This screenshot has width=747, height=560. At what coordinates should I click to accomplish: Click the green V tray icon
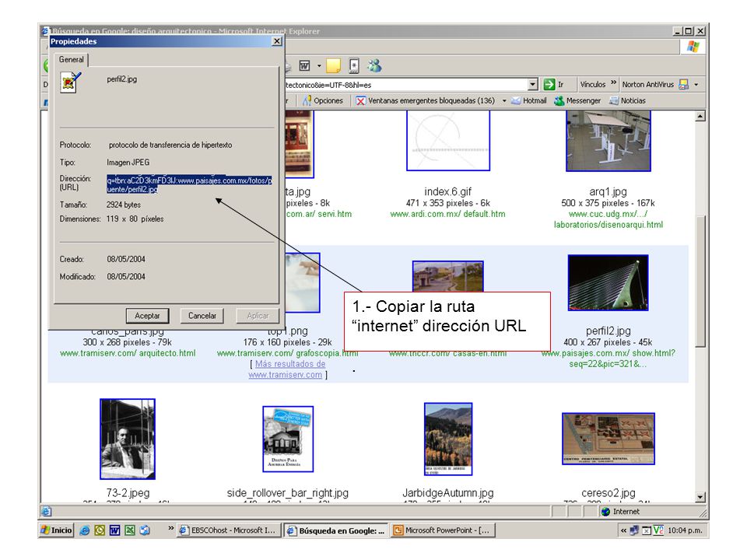(658, 530)
